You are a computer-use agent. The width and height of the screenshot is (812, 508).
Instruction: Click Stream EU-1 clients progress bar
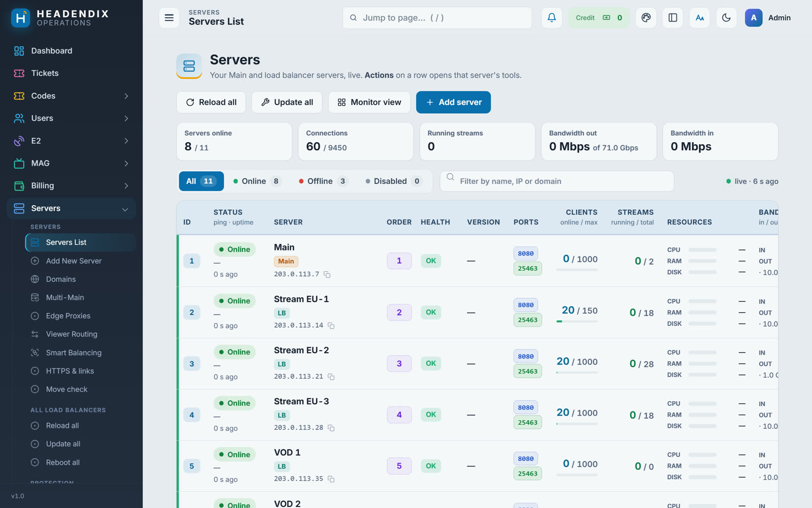coord(577,322)
